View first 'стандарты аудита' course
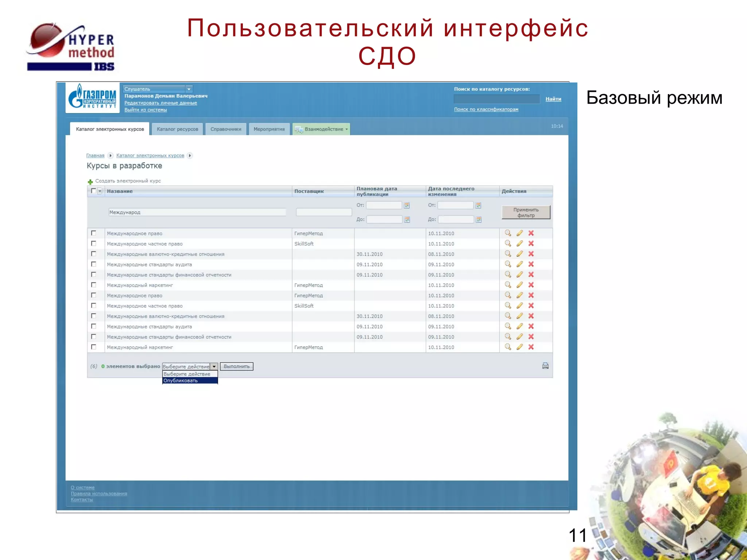747x560 pixels. click(x=508, y=264)
